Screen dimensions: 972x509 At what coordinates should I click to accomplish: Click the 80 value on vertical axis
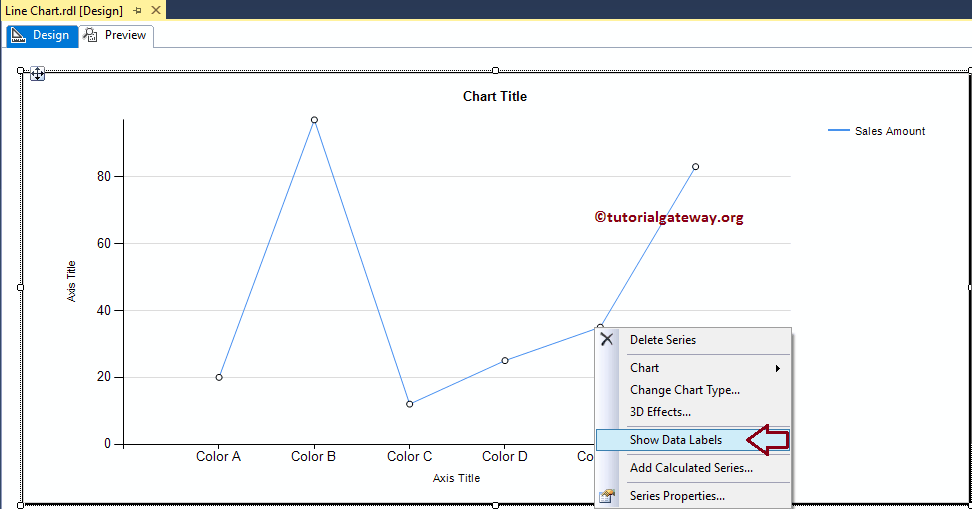(104, 176)
